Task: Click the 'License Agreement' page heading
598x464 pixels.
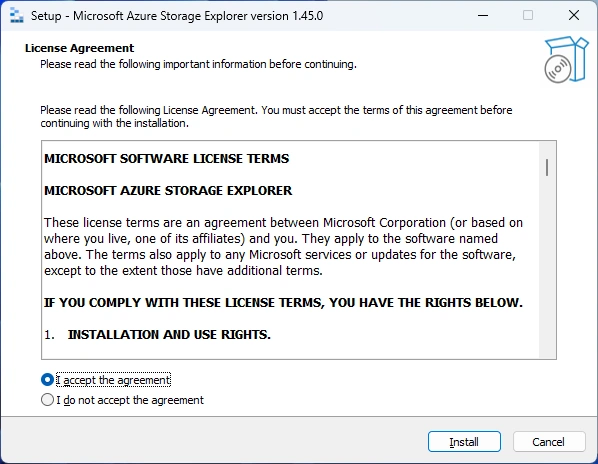Action: (79, 48)
